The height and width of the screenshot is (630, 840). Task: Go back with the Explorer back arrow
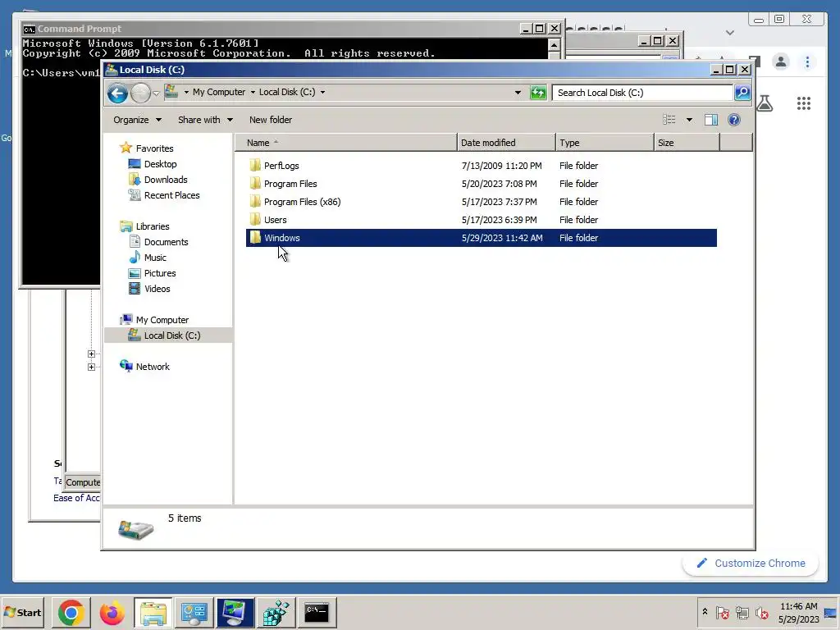(117, 94)
